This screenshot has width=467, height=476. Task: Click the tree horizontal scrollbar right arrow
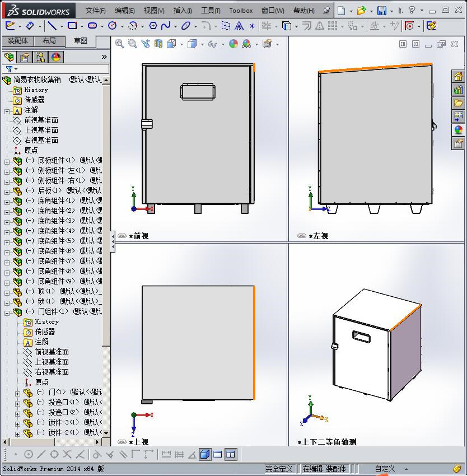tap(97, 442)
